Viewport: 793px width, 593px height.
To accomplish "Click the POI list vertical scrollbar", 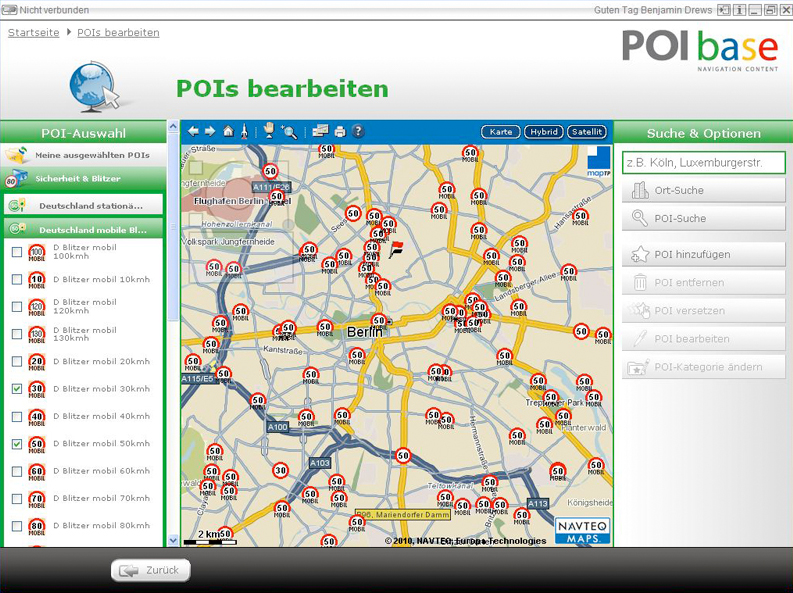I will coord(171,400).
